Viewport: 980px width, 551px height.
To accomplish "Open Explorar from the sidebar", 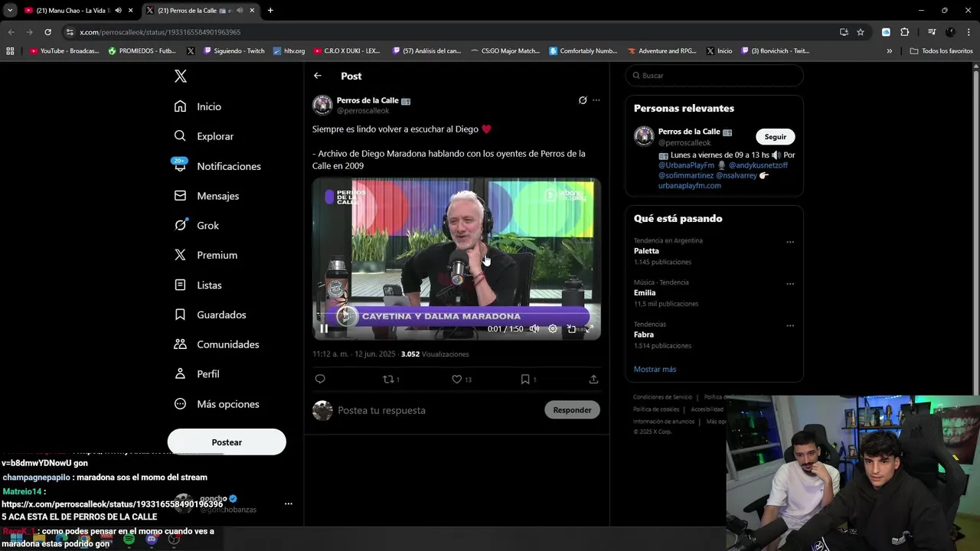I will coord(204,136).
